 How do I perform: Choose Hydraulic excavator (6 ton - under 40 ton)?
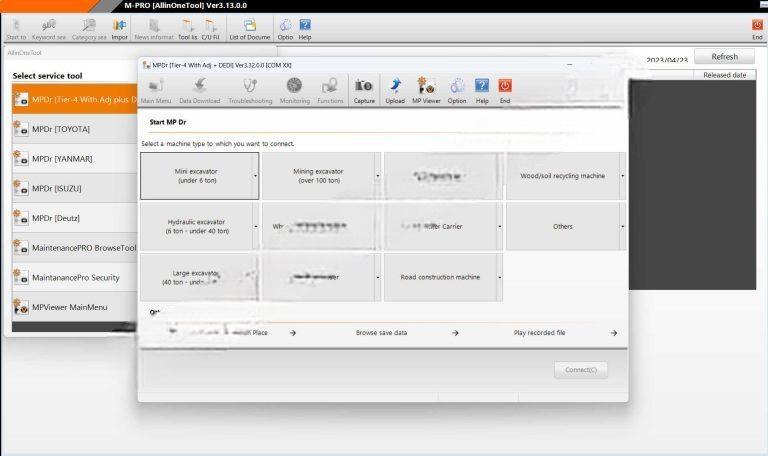pos(196,226)
